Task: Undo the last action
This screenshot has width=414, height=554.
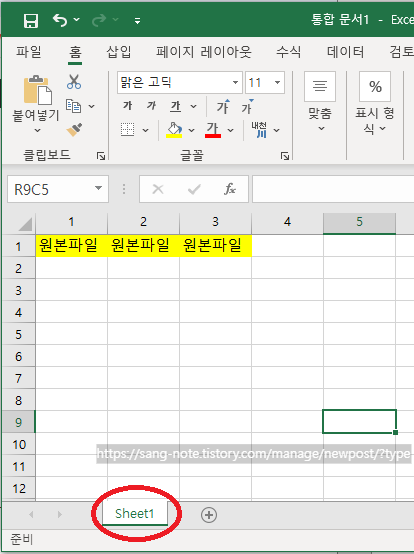Action: (60, 20)
